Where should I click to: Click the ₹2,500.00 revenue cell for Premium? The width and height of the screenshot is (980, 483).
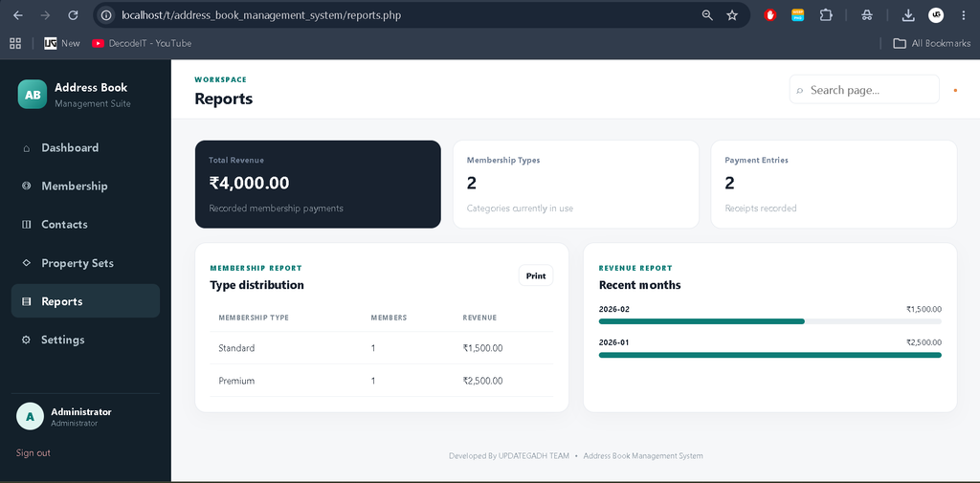pyautogui.click(x=482, y=381)
